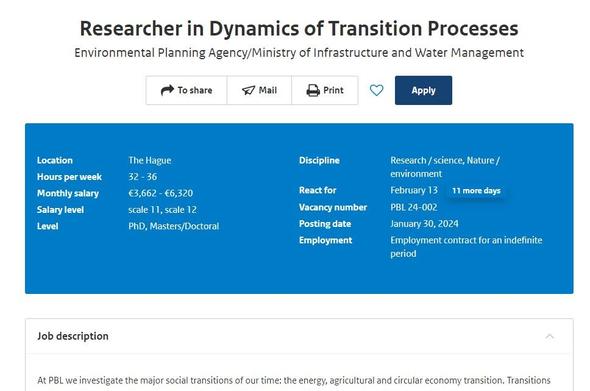Click 'The Hague' location value
Viewport: 590px width, 391px height.
coord(150,160)
